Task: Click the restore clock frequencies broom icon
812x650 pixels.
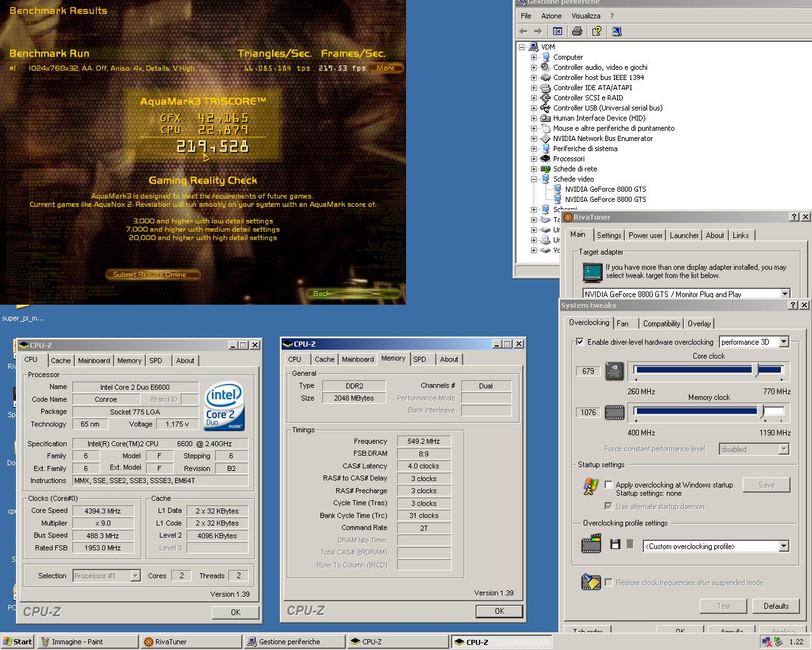Action: 591,582
